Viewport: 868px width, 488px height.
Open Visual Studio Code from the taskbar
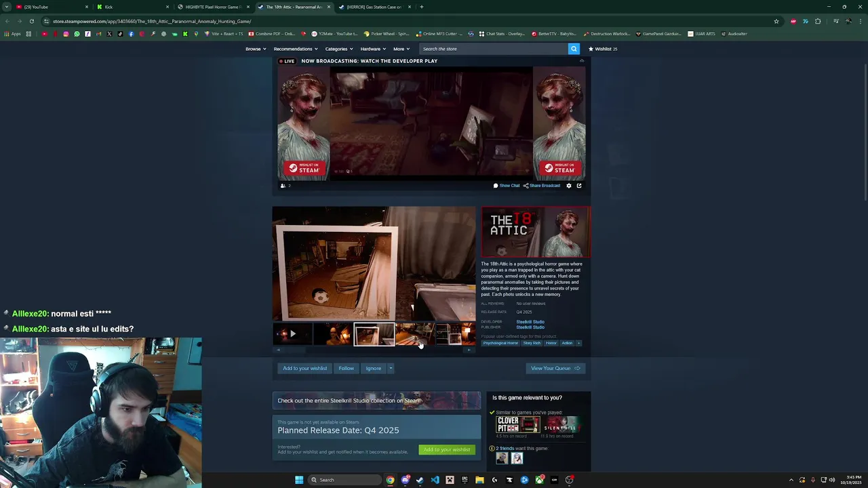point(435,480)
